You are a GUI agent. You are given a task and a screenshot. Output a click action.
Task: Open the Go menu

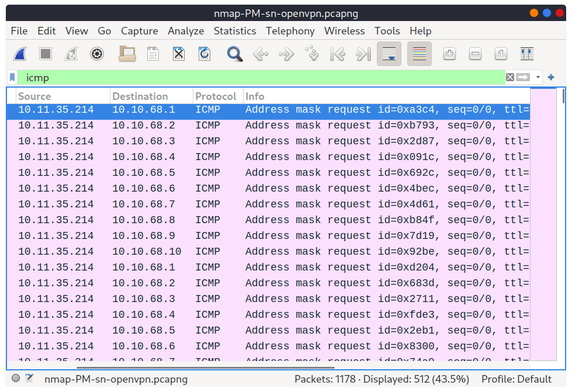105,31
